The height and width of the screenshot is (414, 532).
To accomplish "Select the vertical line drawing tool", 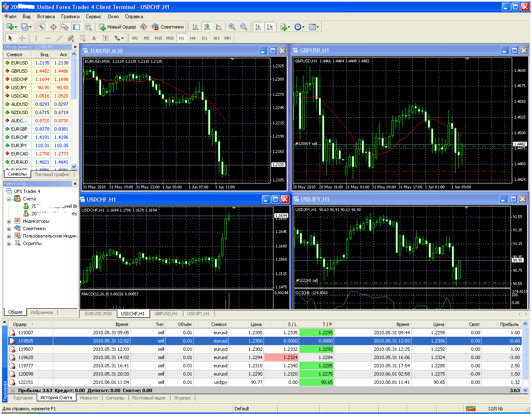I will [36, 38].
